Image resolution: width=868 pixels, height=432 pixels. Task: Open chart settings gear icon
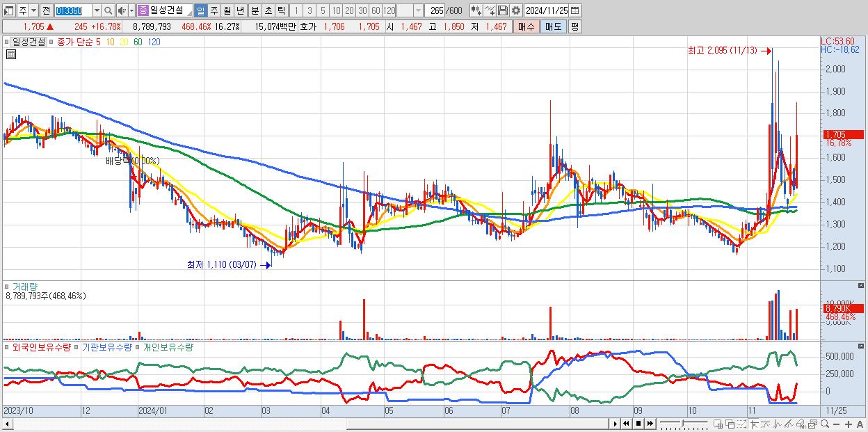click(x=516, y=11)
